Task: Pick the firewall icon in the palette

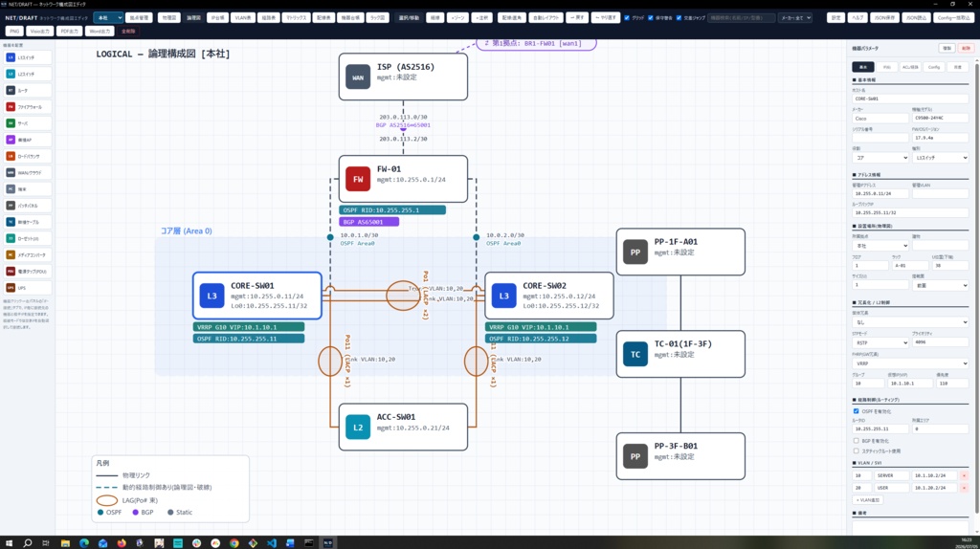Action: (11, 107)
